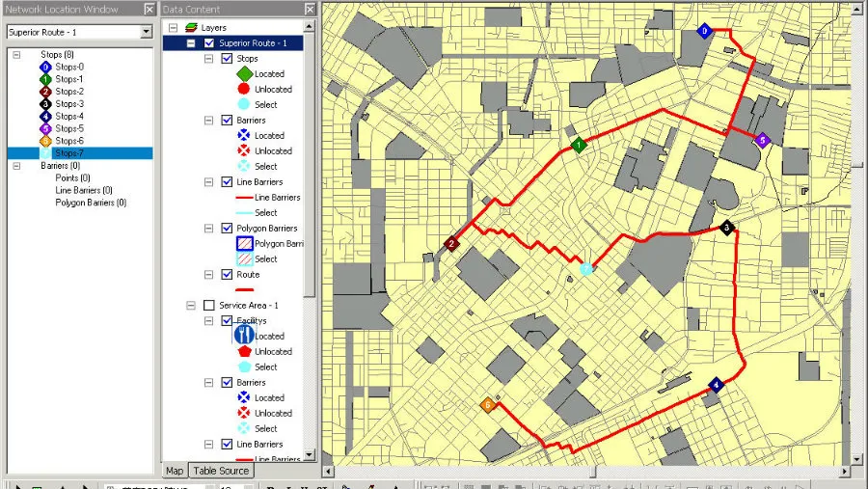Select Stops-0 blue diamond icon in list
Screen dimensions: 868x489
point(45,67)
